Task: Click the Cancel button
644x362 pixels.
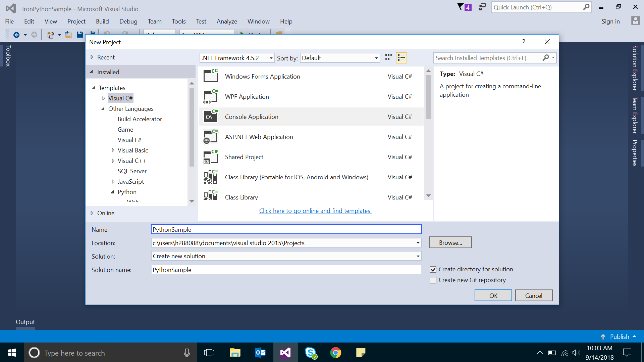Action: (534, 296)
